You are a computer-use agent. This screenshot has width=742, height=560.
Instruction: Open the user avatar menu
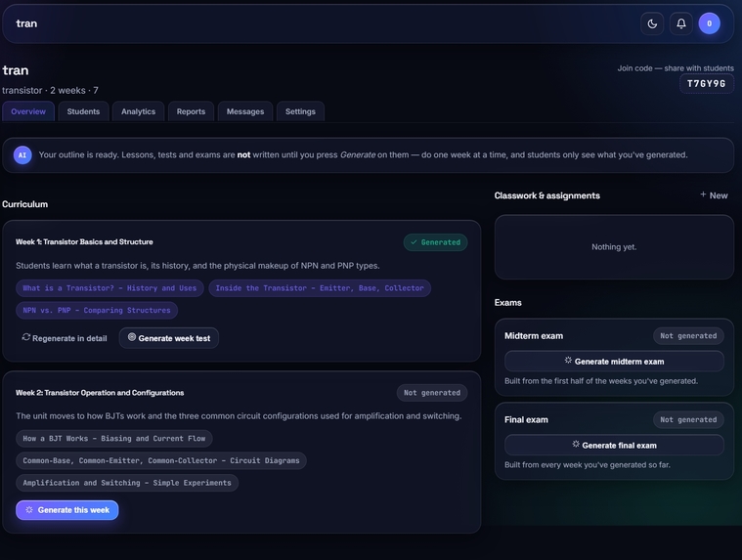(710, 23)
